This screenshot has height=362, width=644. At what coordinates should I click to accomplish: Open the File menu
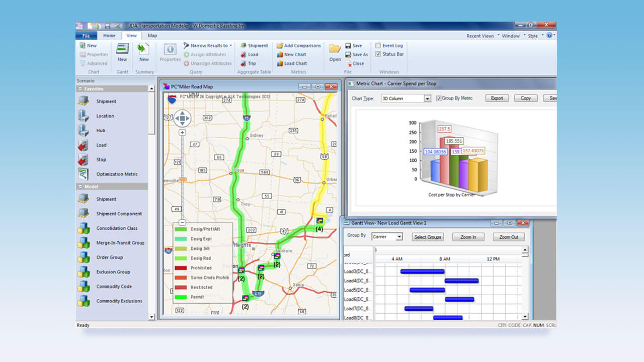click(86, 36)
